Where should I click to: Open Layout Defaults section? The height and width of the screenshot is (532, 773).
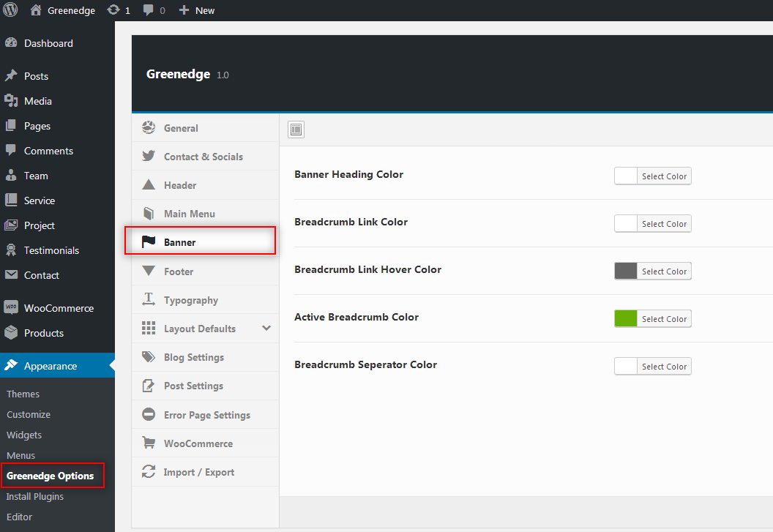tap(205, 329)
